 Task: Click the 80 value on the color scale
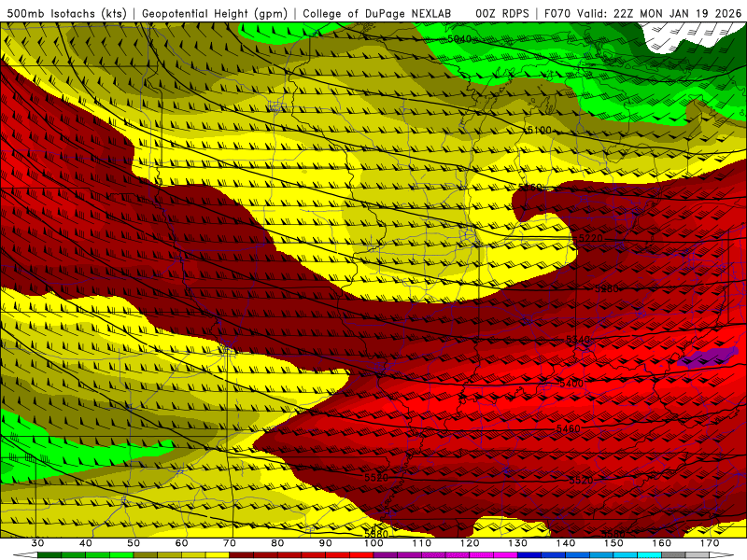[x=277, y=543]
